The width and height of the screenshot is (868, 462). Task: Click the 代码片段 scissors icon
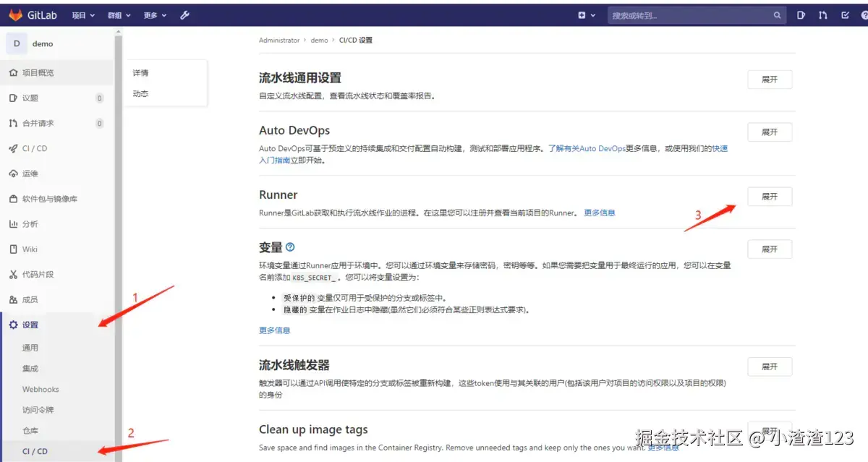(x=13, y=274)
